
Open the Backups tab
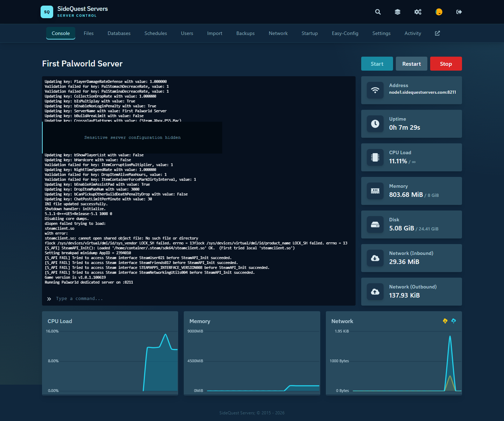click(x=245, y=33)
